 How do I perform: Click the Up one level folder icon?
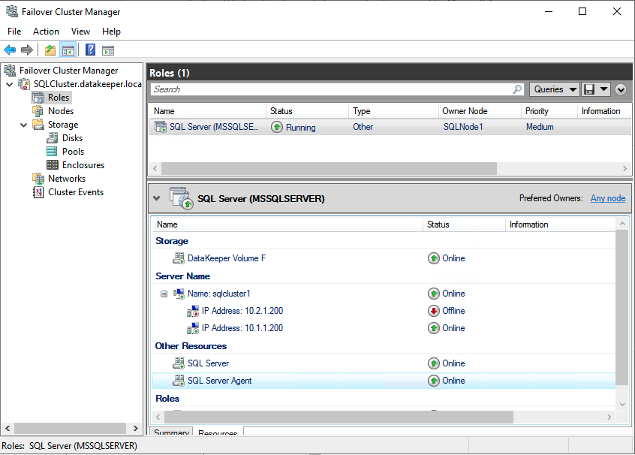point(50,50)
